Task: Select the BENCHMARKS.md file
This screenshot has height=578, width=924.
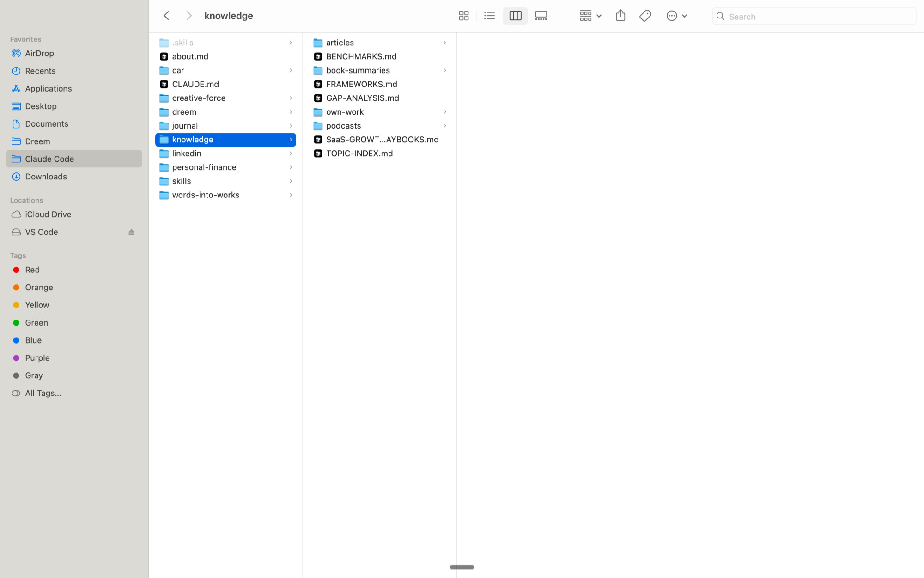Action: [361, 56]
